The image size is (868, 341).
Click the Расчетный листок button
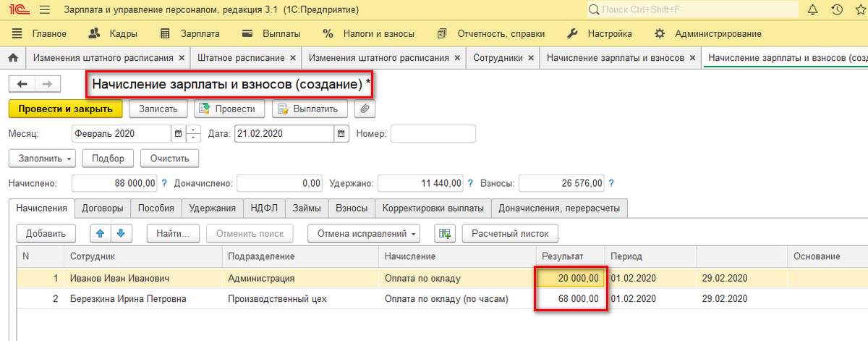(510, 233)
